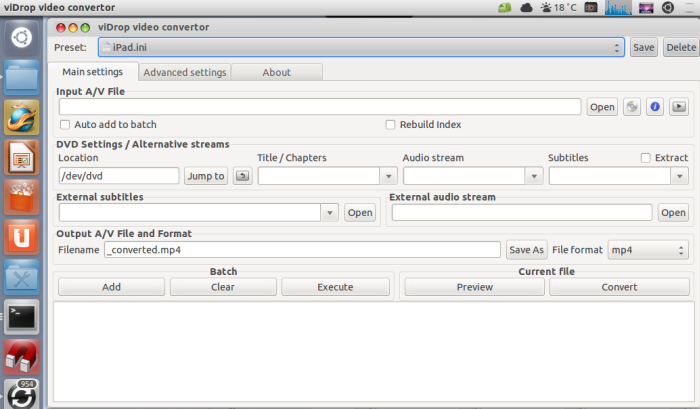Launch Terminal from the launcher
The width and height of the screenshot is (700, 409).
click(21, 317)
